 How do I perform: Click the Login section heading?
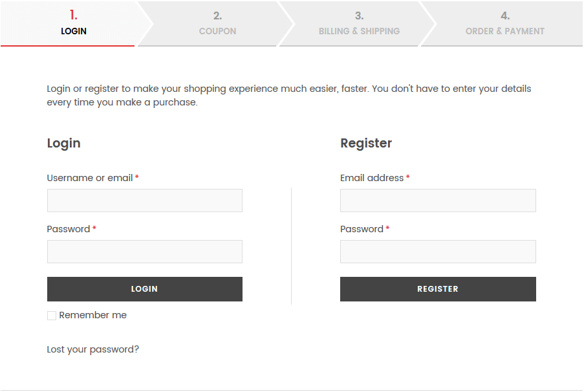(63, 143)
